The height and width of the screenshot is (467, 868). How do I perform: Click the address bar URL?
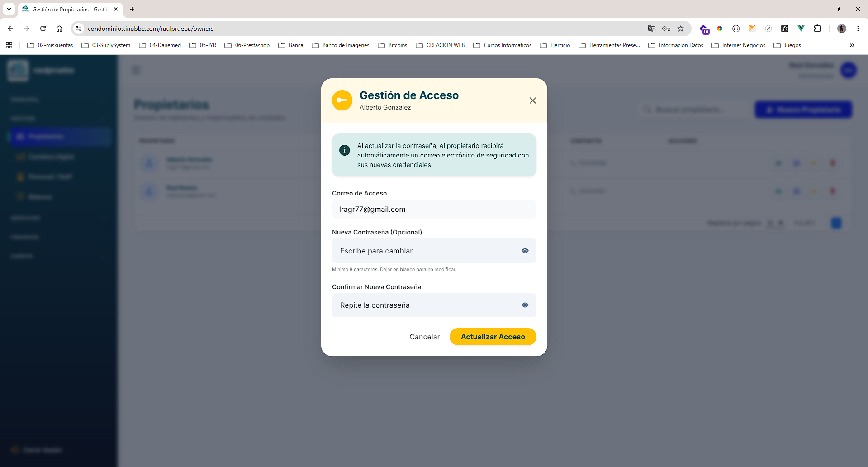click(151, 29)
